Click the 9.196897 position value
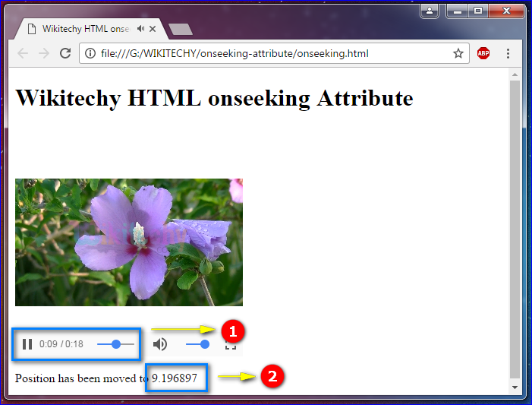This screenshot has width=532, height=405. [x=175, y=378]
